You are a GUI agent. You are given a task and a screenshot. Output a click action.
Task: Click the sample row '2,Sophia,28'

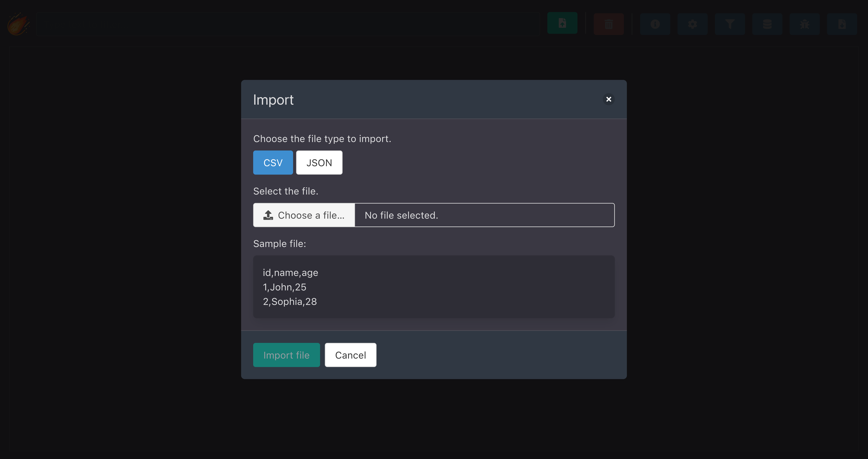coord(290,302)
